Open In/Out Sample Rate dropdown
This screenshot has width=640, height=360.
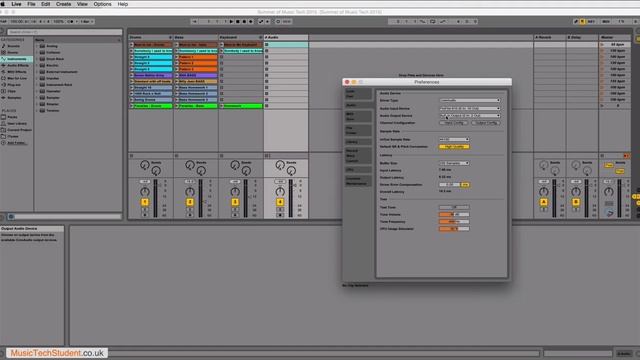454,140
